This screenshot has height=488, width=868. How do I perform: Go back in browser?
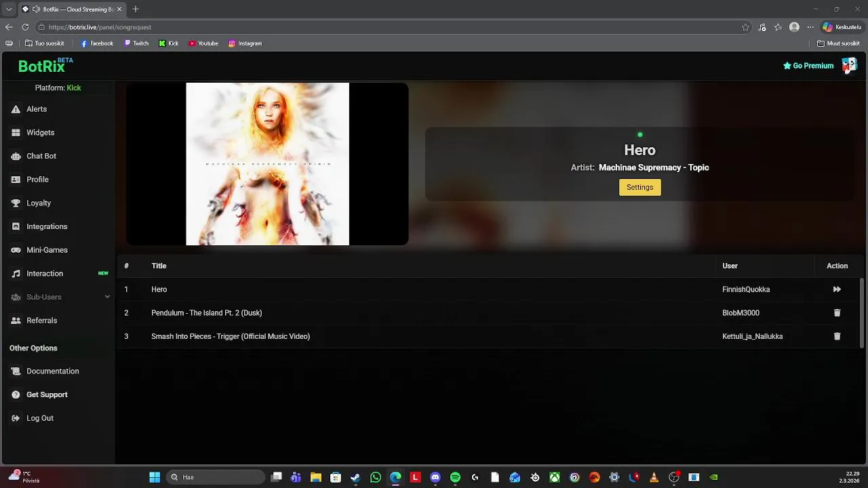point(9,27)
